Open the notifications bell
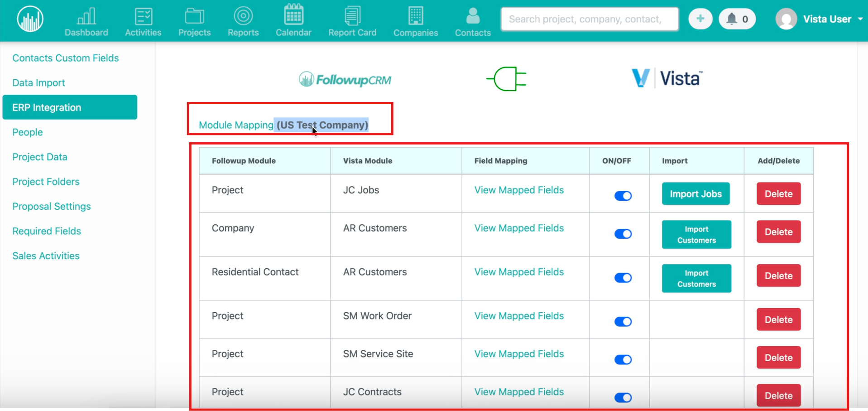This screenshot has width=868, height=411. tap(737, 19)
